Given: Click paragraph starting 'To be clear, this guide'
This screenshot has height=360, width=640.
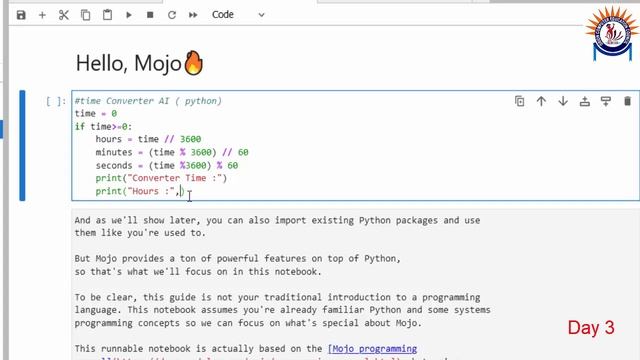Looking at the screenshot, I should tap(282, 310).
